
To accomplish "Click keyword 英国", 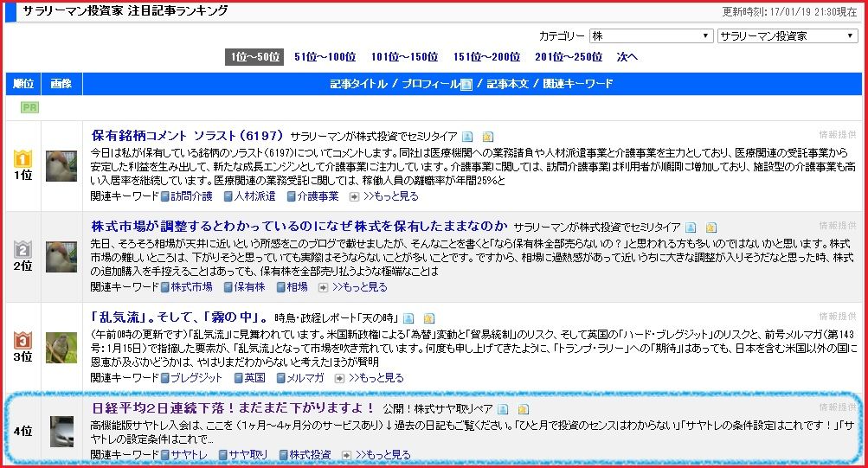I will click(x=254, y=377).
